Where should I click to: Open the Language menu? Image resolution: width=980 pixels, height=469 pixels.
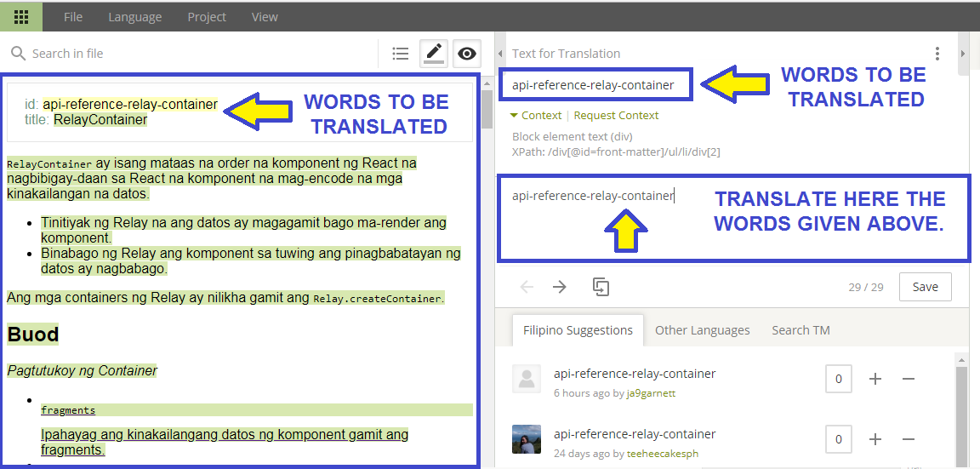[135, 17]
